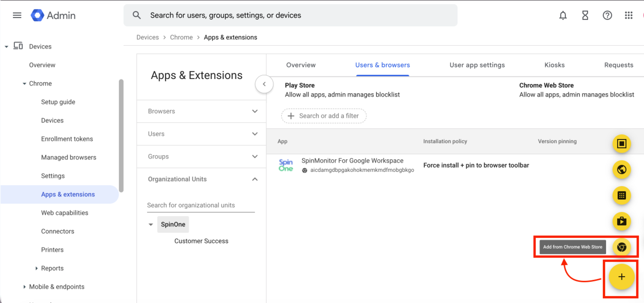Open Devices under Chrome in sidebar
The image size is (644, 303).
click(x=52, y=121)
